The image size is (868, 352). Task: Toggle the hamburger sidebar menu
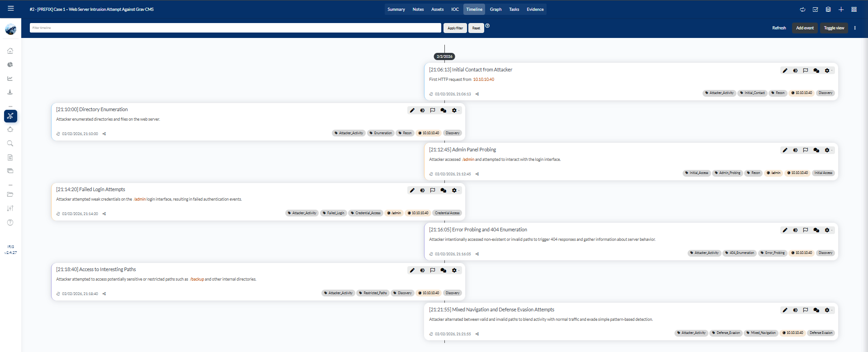11,9
